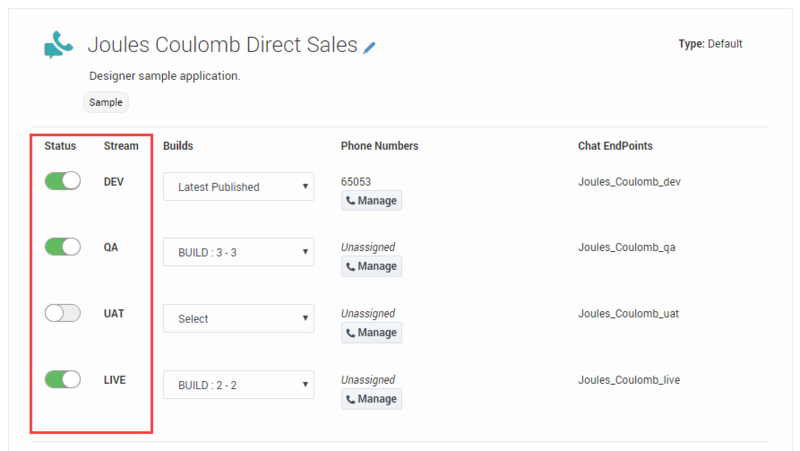Open Manage for UAT phone numbers
Screen dimensions: 800x451
click(x=371, y=333)
